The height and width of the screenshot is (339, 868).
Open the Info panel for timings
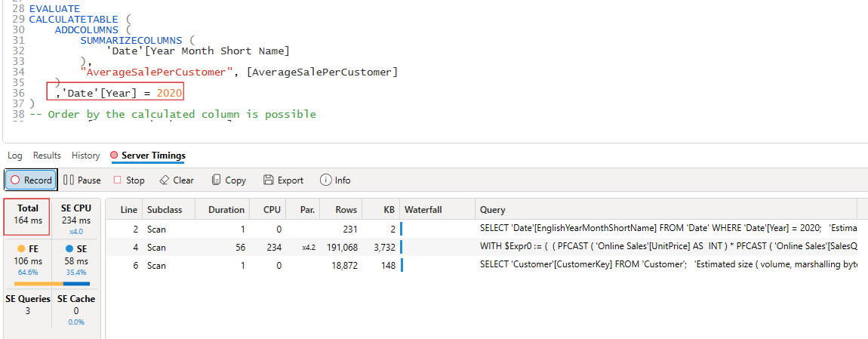pyautogui.click(x=335, y=180)
